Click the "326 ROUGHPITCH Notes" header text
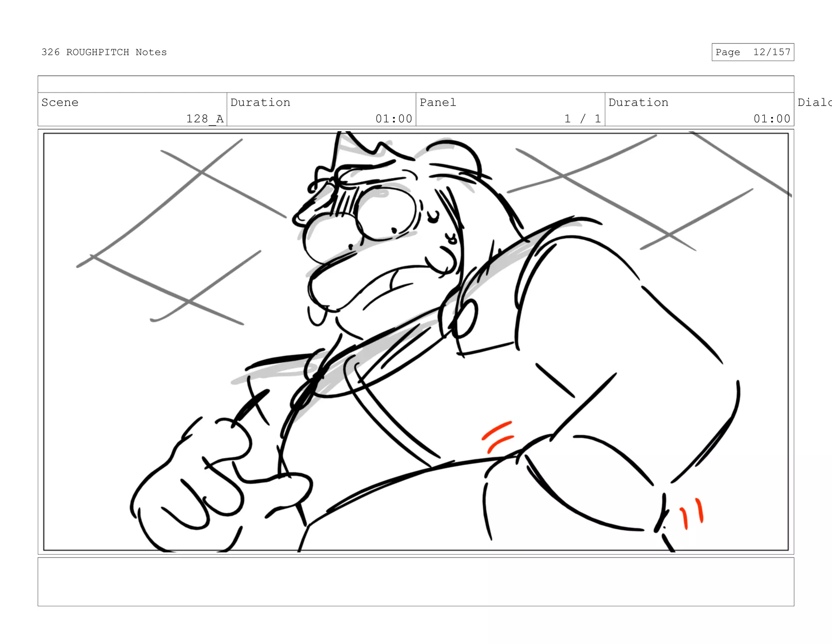The width and height of the screenshot is (832, 644). (104, 52)
